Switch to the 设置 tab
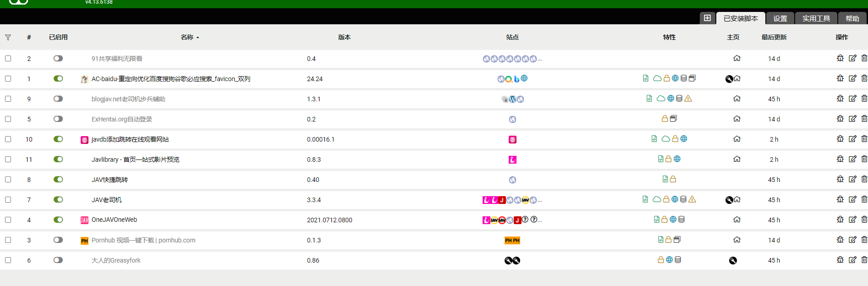Image resolution: width=868 pixels, height=286 pixels. [780, 18]
